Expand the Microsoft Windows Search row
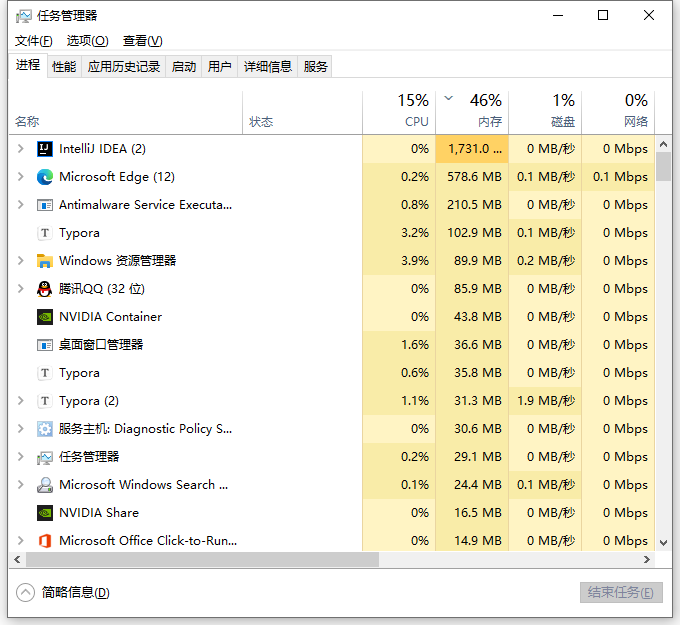Viewport: 680px width, 625px height. (20, 485)
